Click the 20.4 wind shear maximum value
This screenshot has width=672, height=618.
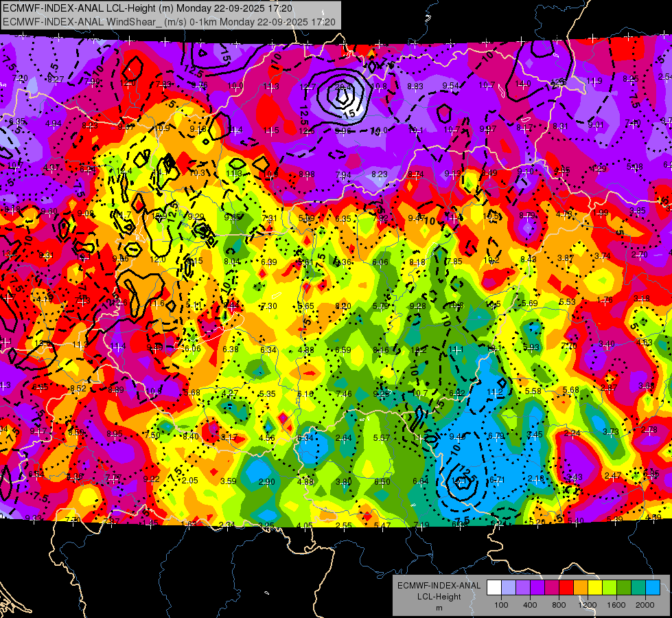point(343,87)
